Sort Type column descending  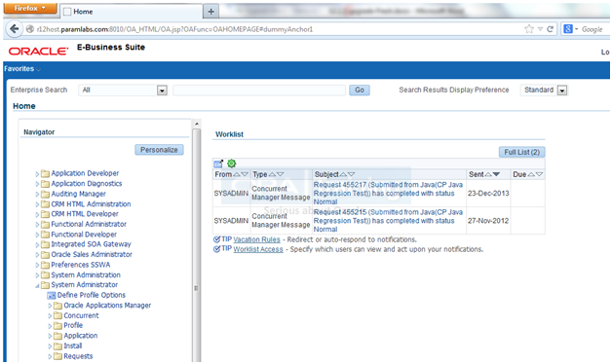tap(281, 174)
